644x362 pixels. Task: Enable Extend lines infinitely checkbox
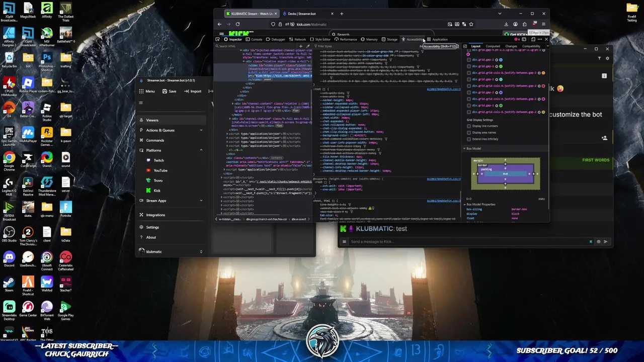click(469, 139)
